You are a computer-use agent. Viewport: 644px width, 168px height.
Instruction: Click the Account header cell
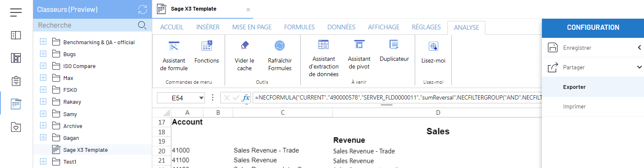pyautogui.click(x=187, y=122)
